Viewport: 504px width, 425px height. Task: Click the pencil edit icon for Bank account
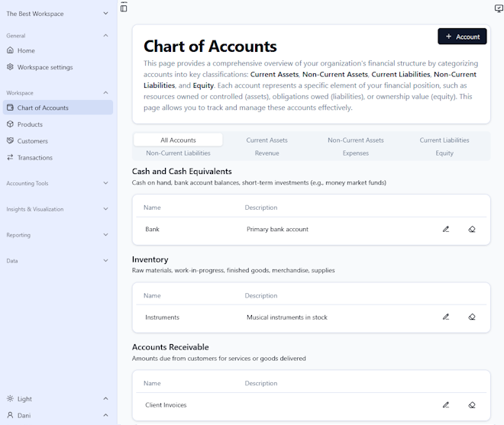(446, 229)
